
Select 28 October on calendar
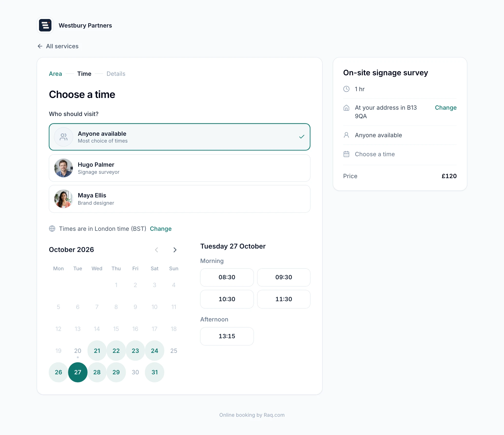coord(97,372)
